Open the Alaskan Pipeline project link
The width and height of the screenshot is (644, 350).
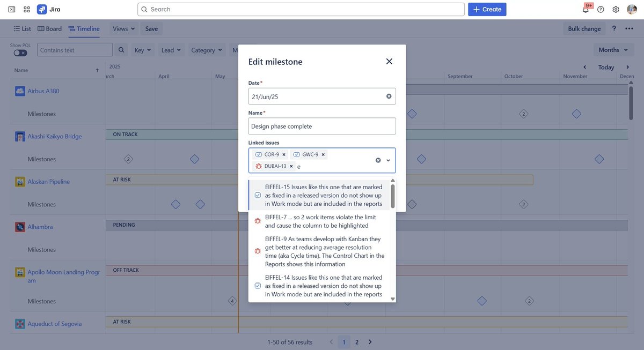49,182
